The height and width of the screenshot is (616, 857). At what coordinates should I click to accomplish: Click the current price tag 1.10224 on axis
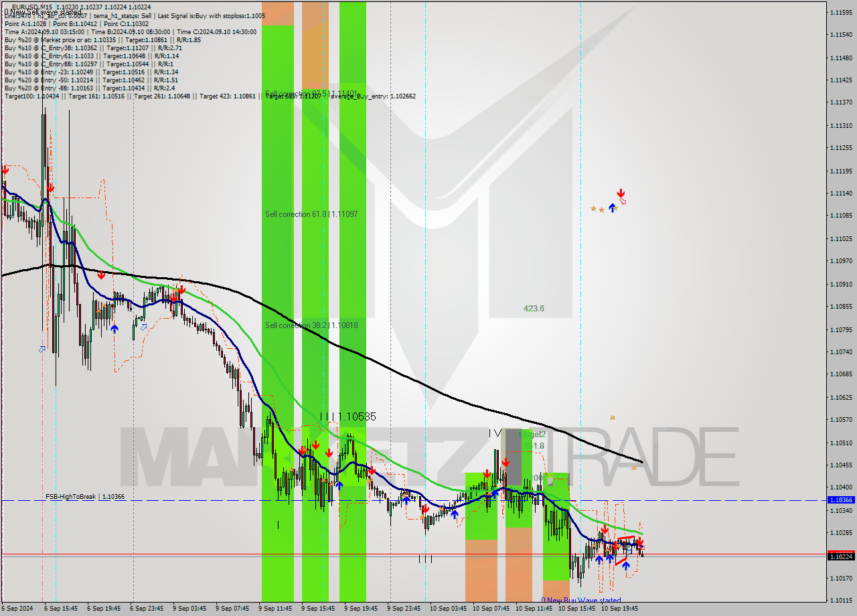841,556
